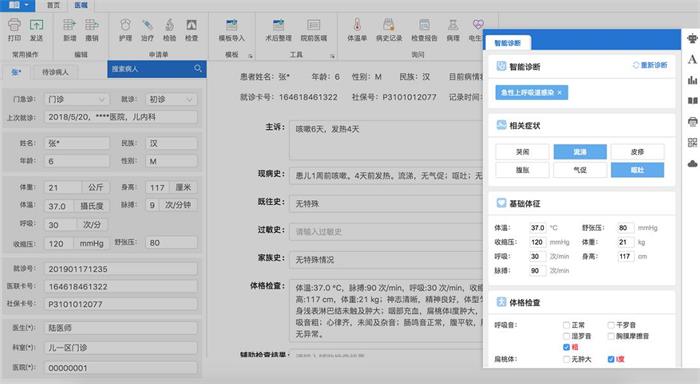Click the 上次就诊 field 2018/5/20
700x384 pixels.
[x=121, y=117]
